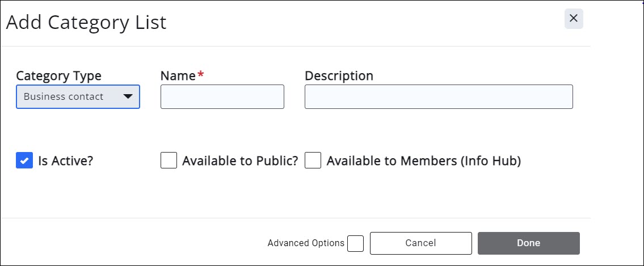Open the Category Type dropdown
This screenshot has height=266, width=644.
click(x=78, y=96)
